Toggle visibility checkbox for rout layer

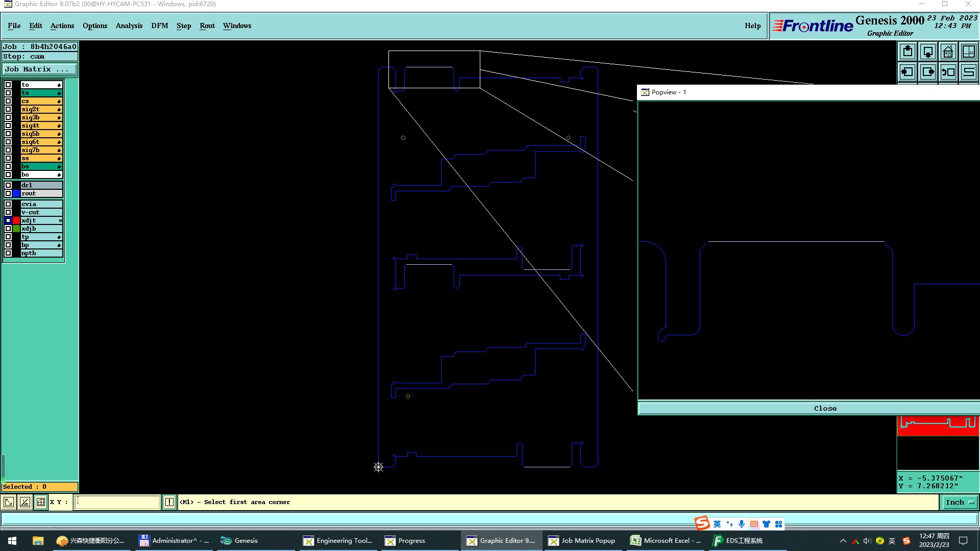8,193
